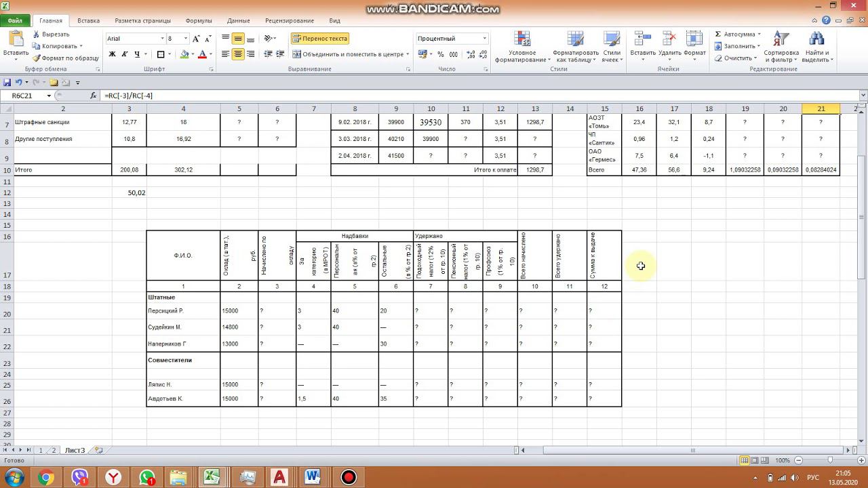Switch to the Вставка ribbon tab
868x488 pixels.
click(89, 21)
